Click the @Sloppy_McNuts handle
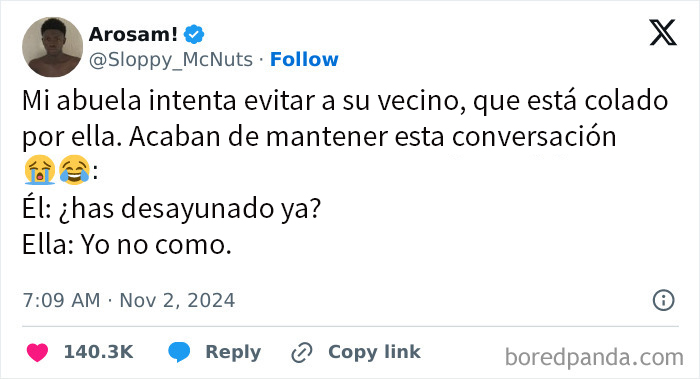Viewport: 700px width, 379px height. pos(171,60)
